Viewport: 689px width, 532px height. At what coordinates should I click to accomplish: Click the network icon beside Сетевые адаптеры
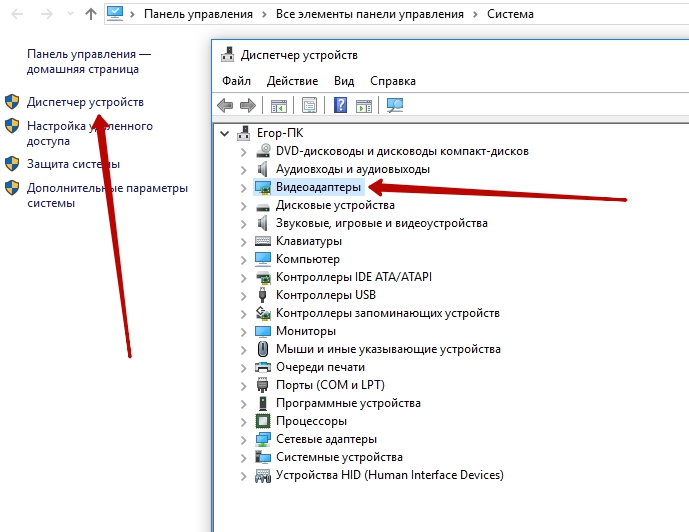pos(263,439)
